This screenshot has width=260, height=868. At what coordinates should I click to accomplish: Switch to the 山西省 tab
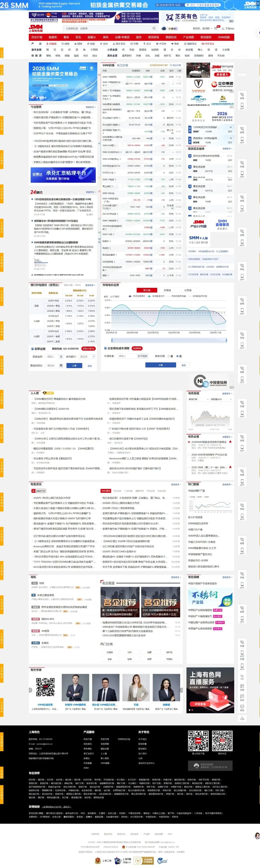pos(188,290)
